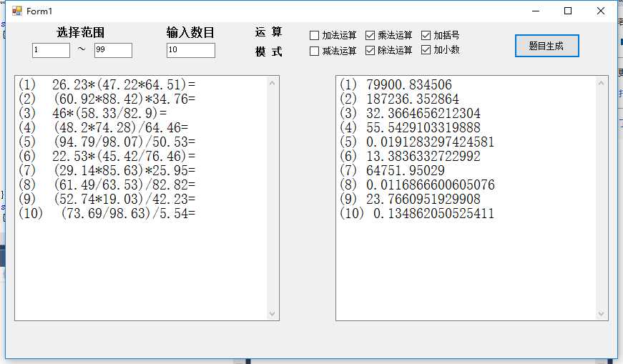The image size is (623, 364).
Task: Click down arrow of answers list scrollbar
Action: pyautogui.click(x=601, y=313)
